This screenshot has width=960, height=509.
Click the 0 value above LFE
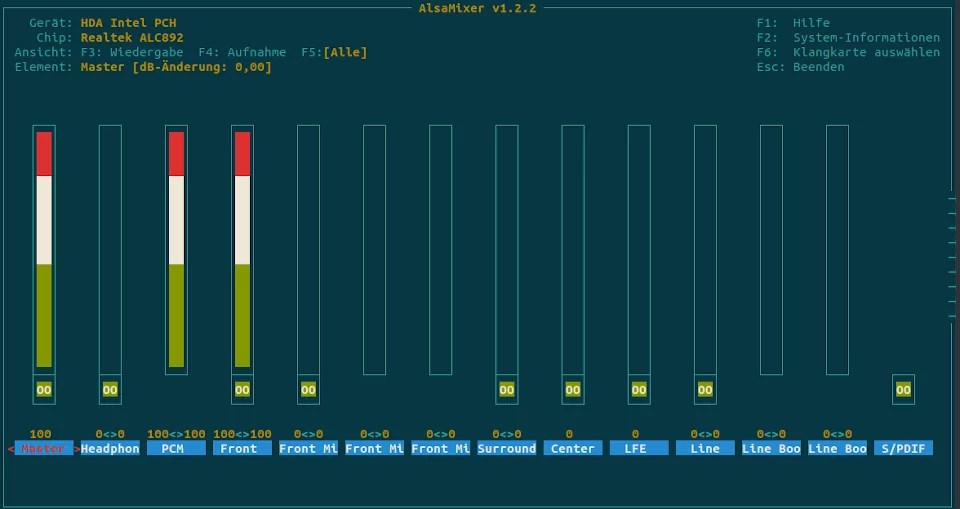636,434
